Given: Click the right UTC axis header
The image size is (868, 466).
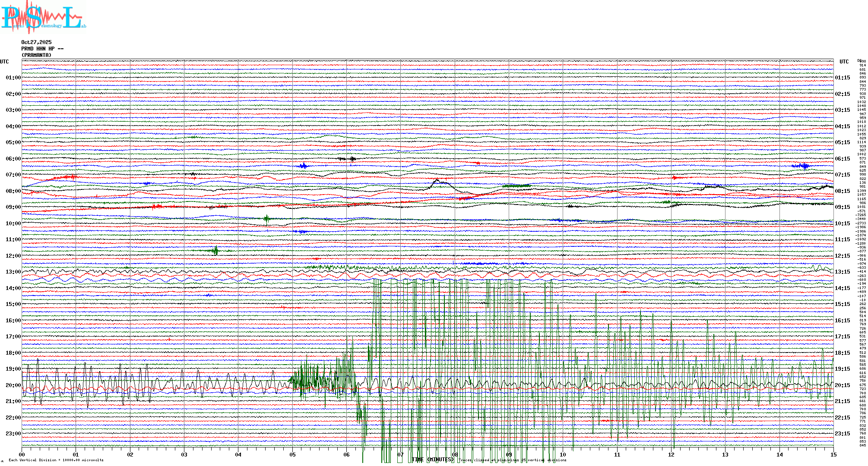Looking at the screenshot, I should click(844, 62).
